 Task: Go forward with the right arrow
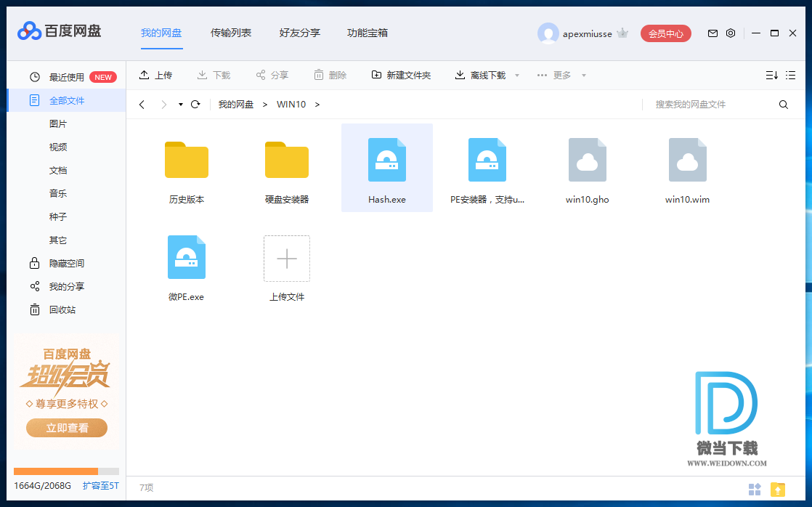click(163, 105)
